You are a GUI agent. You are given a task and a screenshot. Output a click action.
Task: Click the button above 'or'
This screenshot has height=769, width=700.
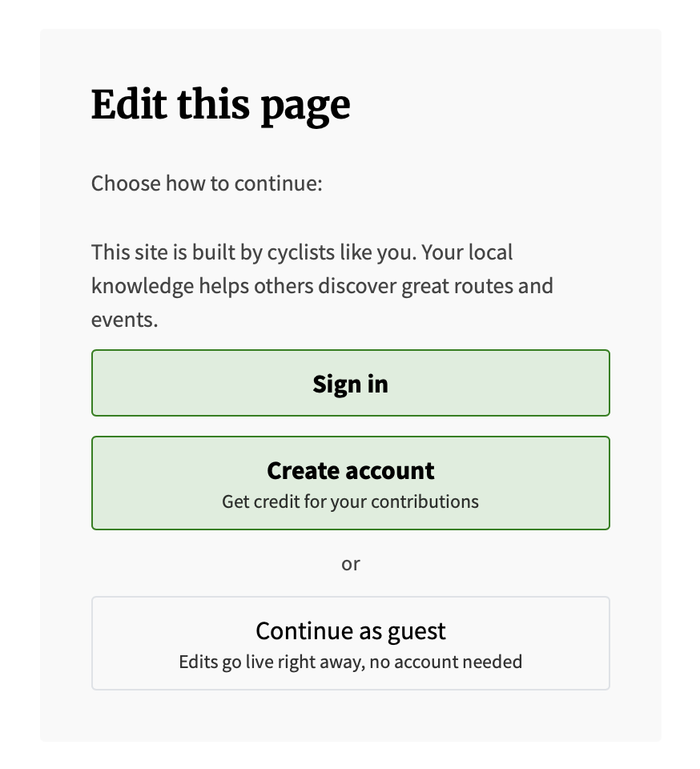[350, 483]
